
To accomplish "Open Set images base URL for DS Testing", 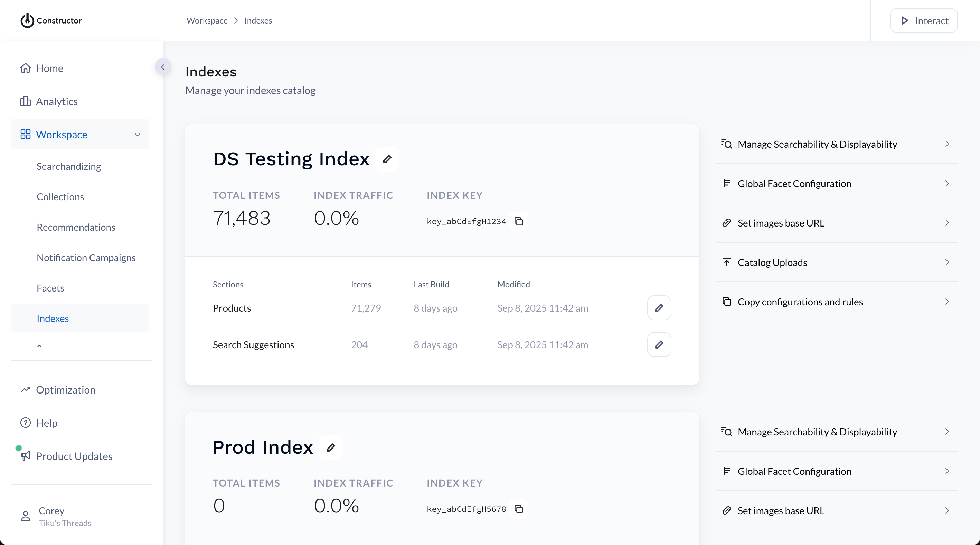I will coord(837,223).
